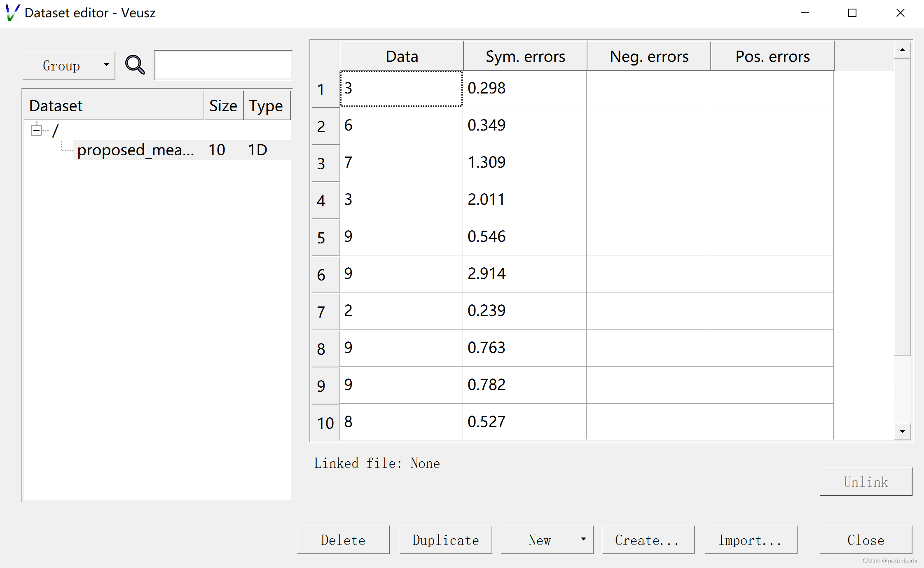Image resolution: width=924 pixels, height=568 pixels.
Task: Open the Import... dialog
Action: 750,540
